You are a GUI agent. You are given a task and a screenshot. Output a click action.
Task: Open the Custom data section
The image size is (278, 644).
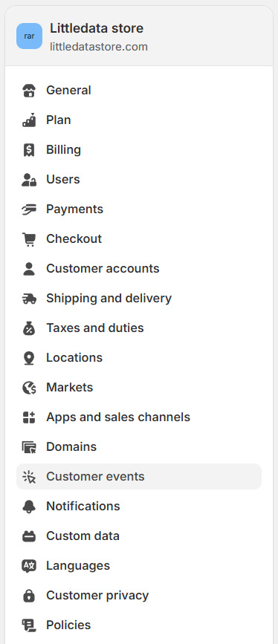point(139,536)
